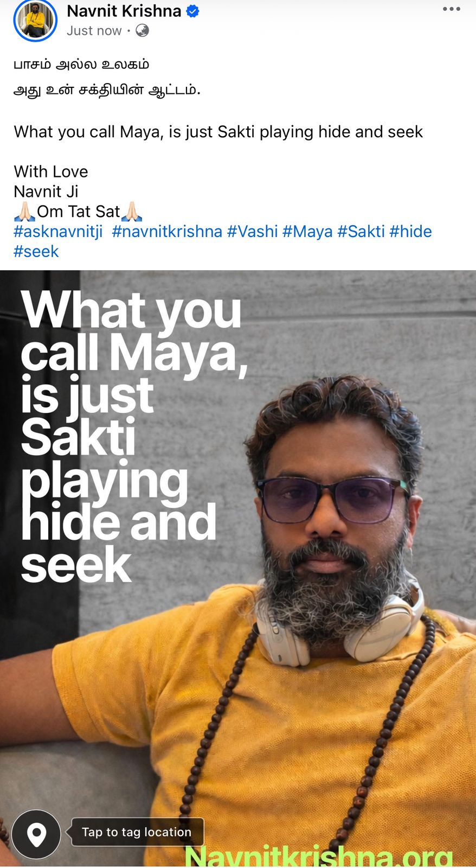476x868 pixels.
Task: Open the #asknavnitji hashtag
Action: tap(58, 232)
